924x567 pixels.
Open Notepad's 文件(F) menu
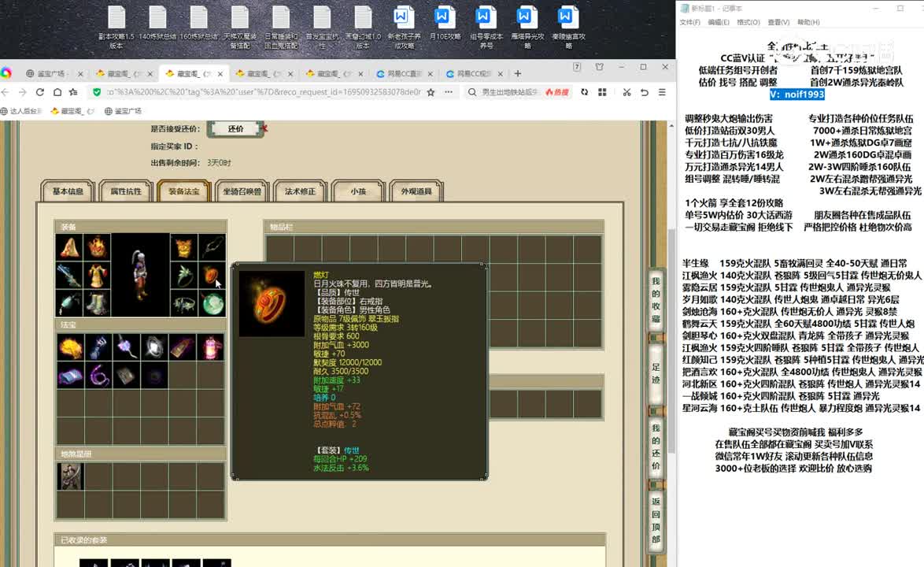(x=690, y=22)
